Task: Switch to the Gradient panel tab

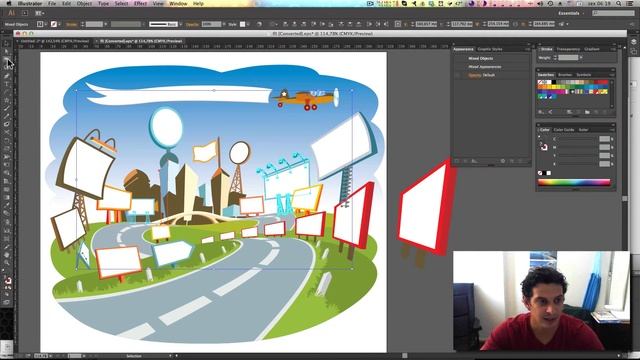Action: click(592, 49)
